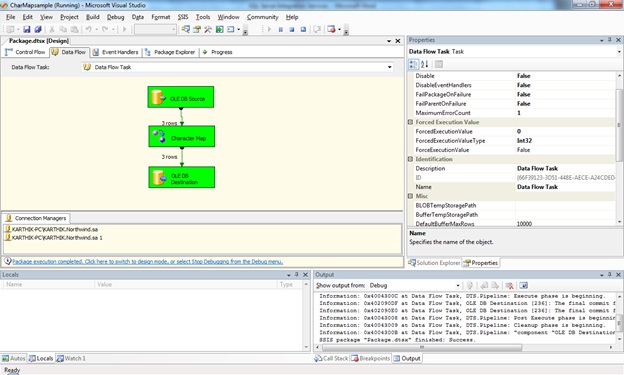624x375 pixels.
Task: Toggle pin on Properties panel
Action: point(610,40)
